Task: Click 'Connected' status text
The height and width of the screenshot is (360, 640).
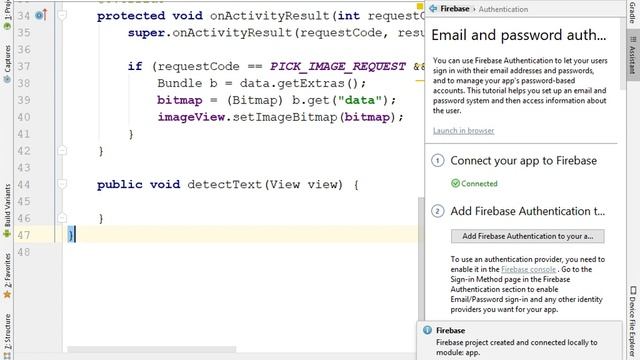Action: 479,183
